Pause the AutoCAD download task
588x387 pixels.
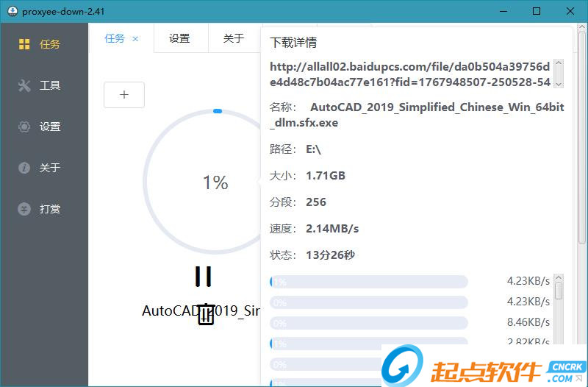pyautogui.click(x=204, y=277)
